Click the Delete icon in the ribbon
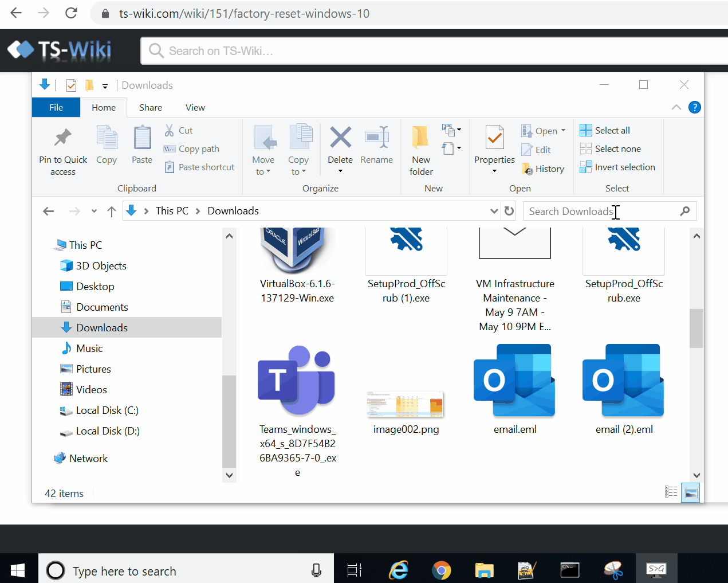The height and width of the screenshot is (583, 728). [x=340, y=138]
